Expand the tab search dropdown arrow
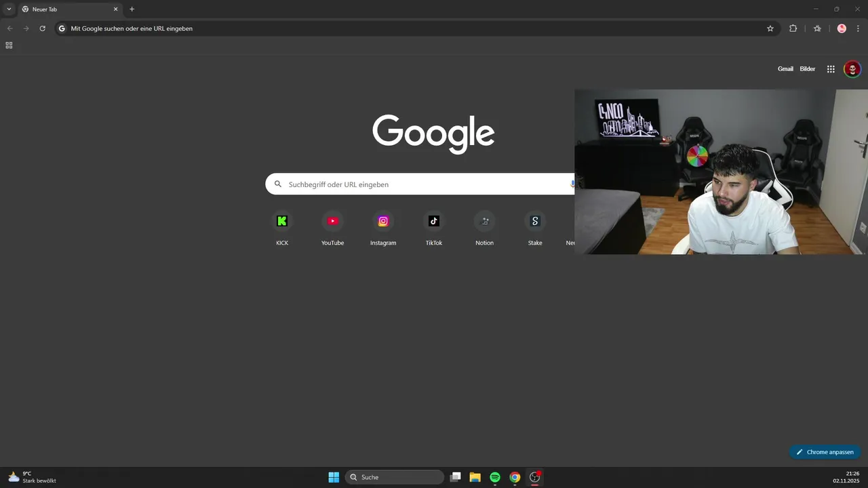The image size is (868, 488). click(9, 9)
